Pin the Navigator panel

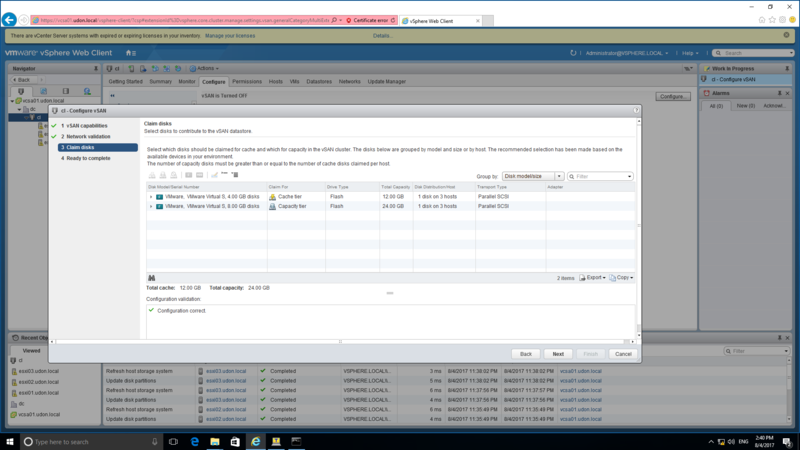tap(95, 68)
